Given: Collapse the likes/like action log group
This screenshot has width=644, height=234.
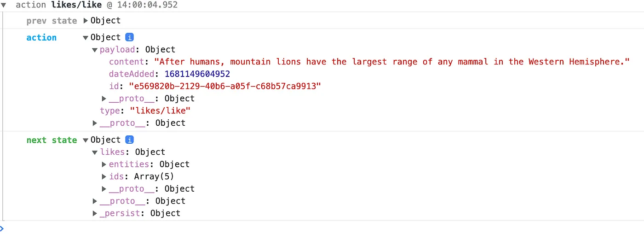Looking at the screenshot, I should click(4, 5).
